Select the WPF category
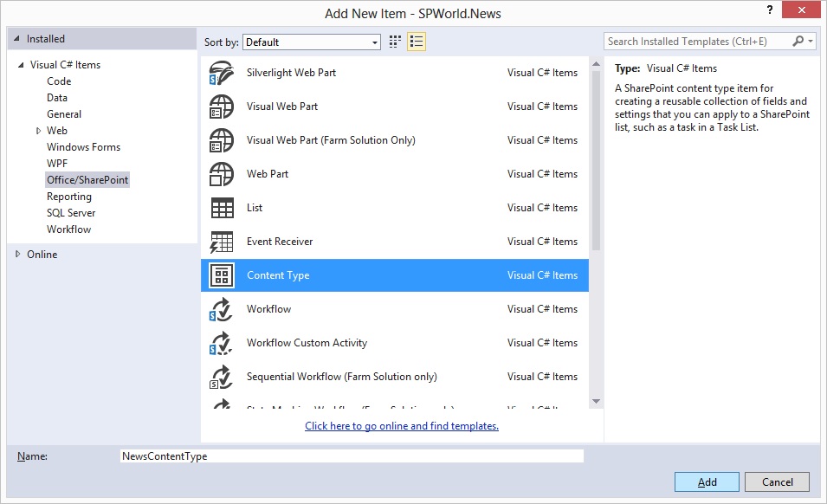The height and width of the screenshot is (504, 827). [x=57, y=164]
